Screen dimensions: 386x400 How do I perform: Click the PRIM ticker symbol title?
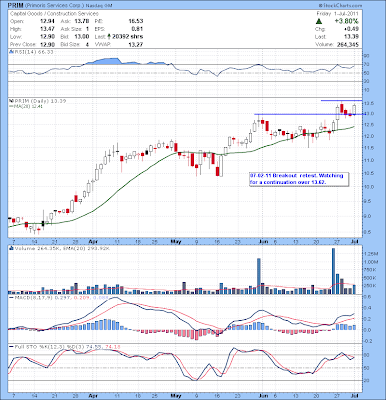click(16, 6)
